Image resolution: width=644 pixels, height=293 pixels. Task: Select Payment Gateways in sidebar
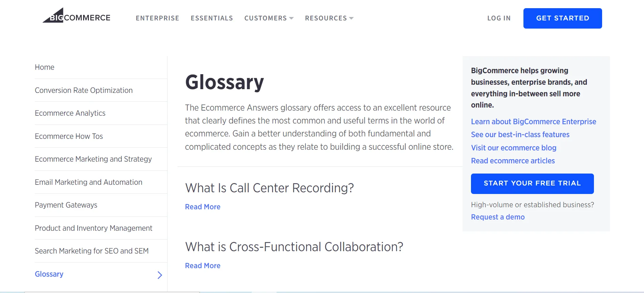pos(66,205)
